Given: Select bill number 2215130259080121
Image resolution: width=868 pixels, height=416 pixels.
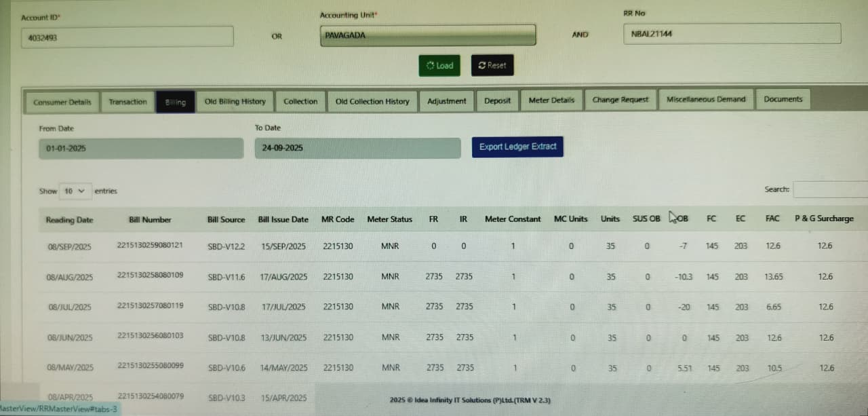Looking at the screenshot, I should click(150, 245).
